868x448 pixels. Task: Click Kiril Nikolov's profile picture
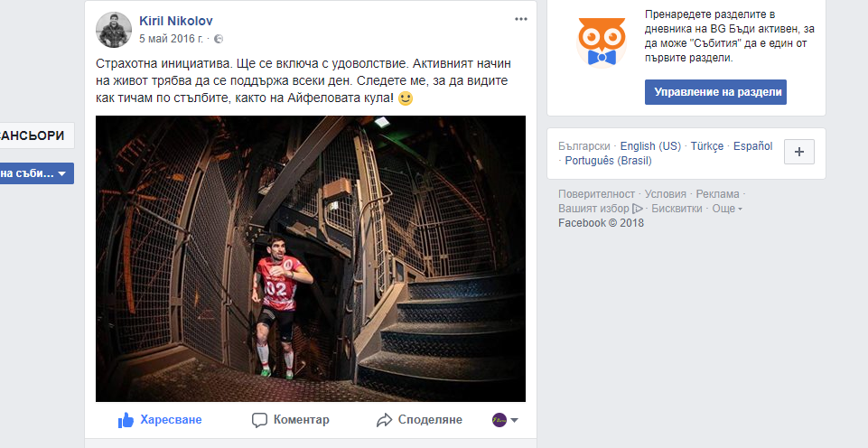tap(114, 30)
